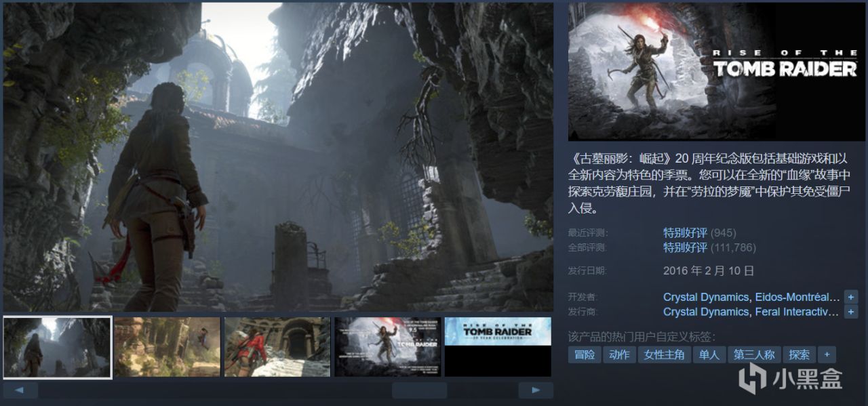Click the 发行日期 label
Viewport: 868px width, 406px height.
pyautogui.click(x=587, y=271)
